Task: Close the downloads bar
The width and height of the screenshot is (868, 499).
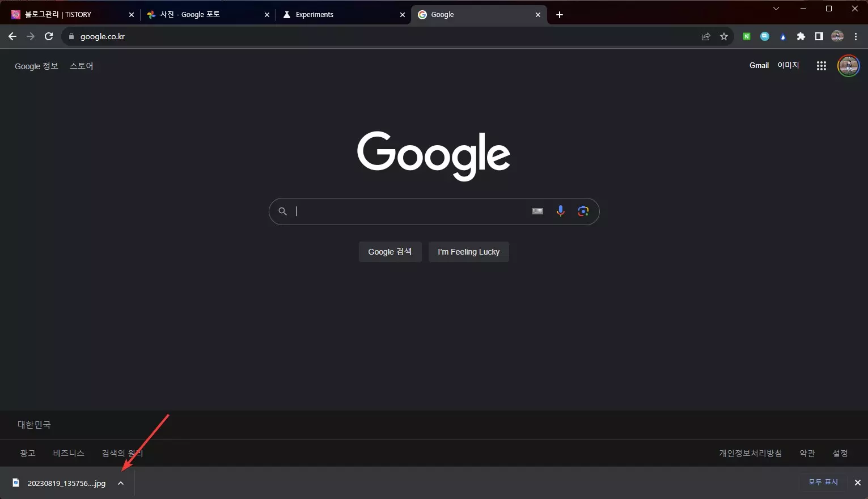Action: click(x=858, y=483)
